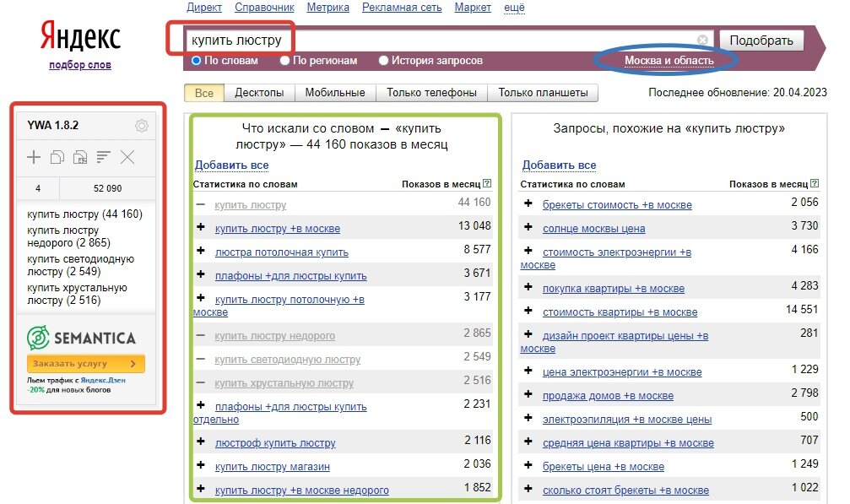The height and width of the screenshot is (504, 850).
Task: Switch to the 'Десктопы' tab
Action: click(259, 93)
